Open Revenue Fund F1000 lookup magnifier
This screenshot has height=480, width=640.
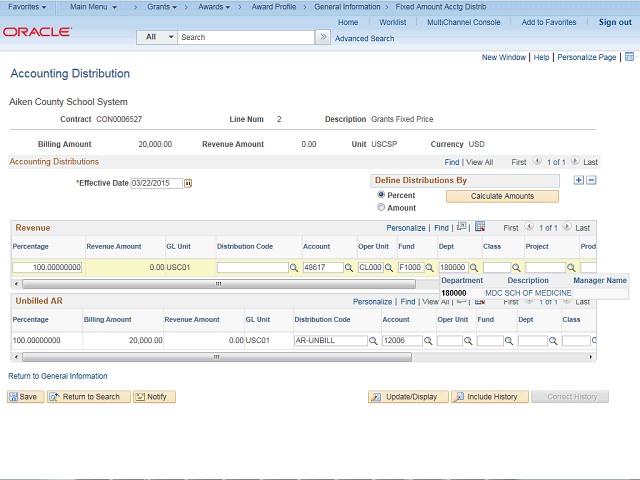[429, 268]
